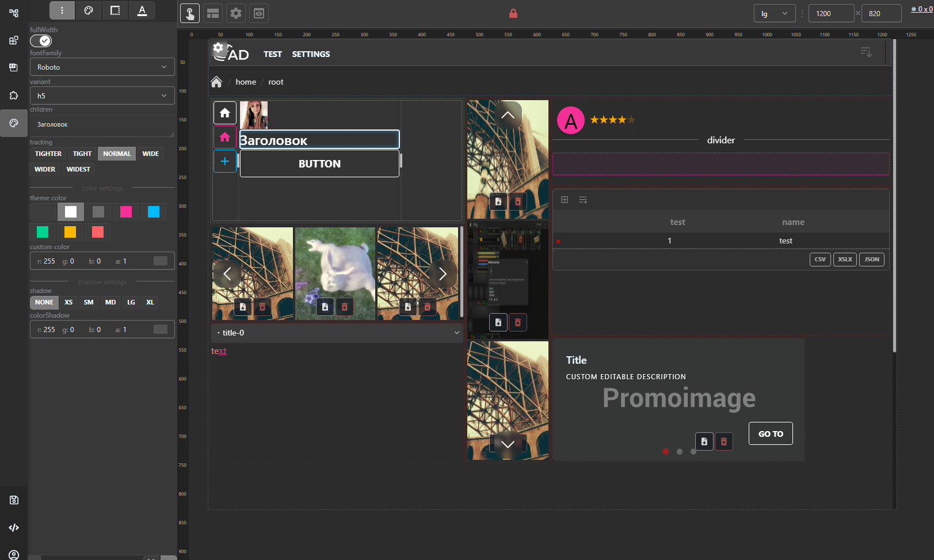Open the palette tab in properties panel
Screen dimensions: 934x560
click(89, 10)
